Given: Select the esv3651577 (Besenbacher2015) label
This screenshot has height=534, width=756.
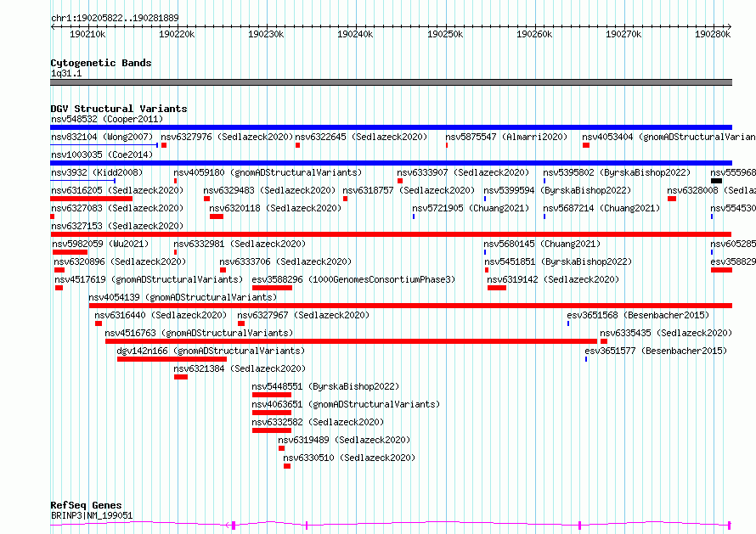Looking at the screenshot, I should (x=656, y=351).
